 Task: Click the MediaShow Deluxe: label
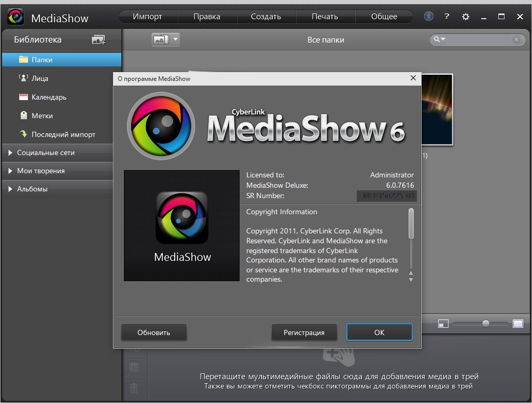point(277,185)
